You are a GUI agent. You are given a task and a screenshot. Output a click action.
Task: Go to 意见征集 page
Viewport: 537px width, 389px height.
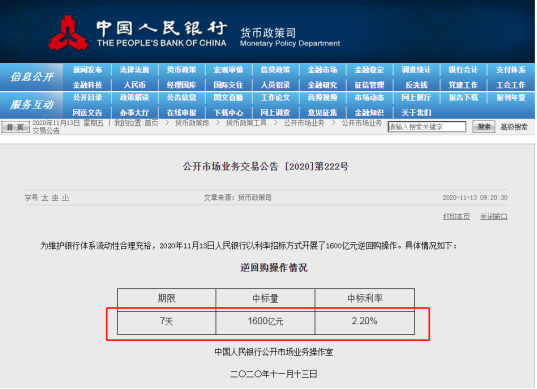pos(322,113)
